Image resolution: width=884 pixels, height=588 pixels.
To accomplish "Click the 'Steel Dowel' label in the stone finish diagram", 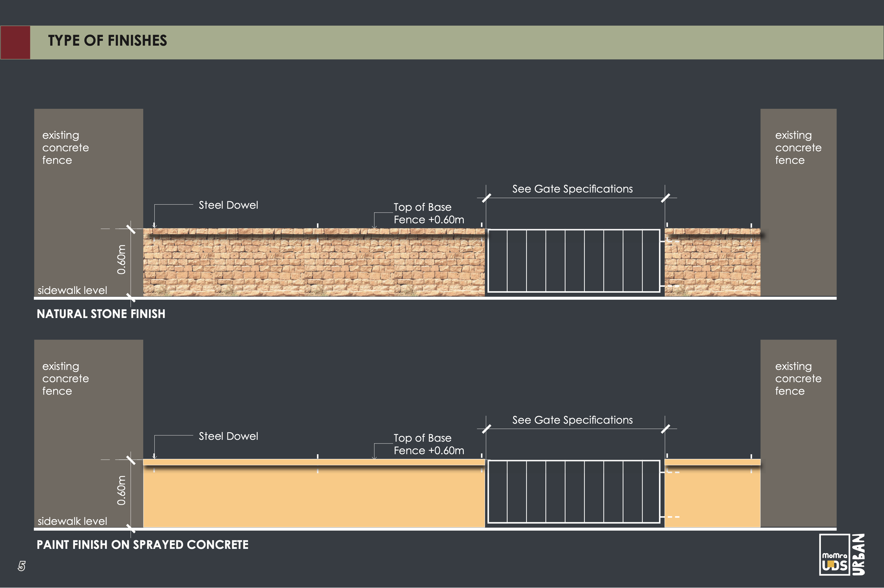I will (228, 205).
